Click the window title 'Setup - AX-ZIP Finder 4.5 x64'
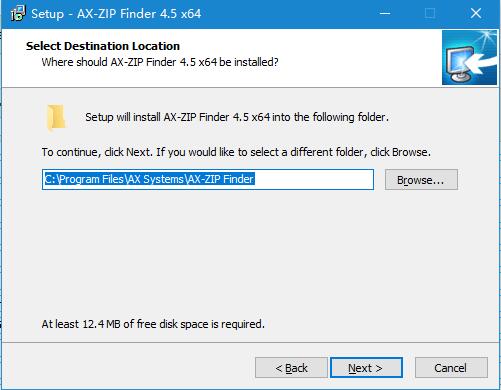Screen dimensions: 501x390 116,14
